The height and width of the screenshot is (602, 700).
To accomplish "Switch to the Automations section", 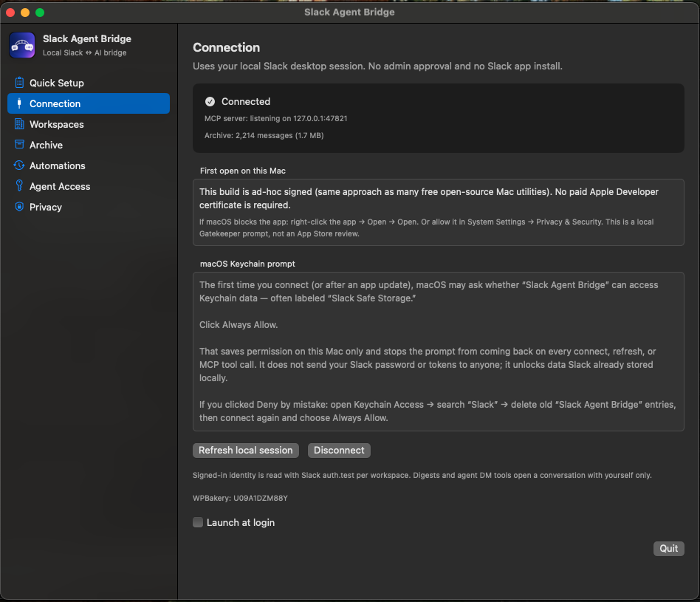I will pyautogui.click(x=89, y=165).
